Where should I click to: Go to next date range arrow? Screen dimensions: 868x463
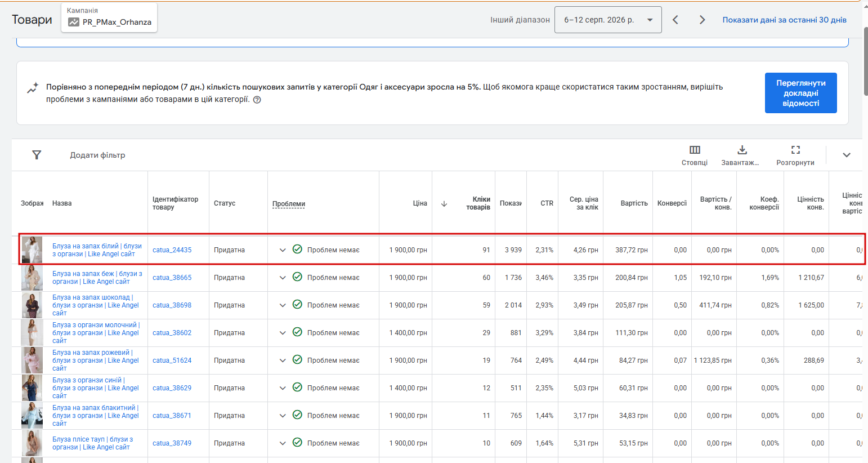(702, 20)
